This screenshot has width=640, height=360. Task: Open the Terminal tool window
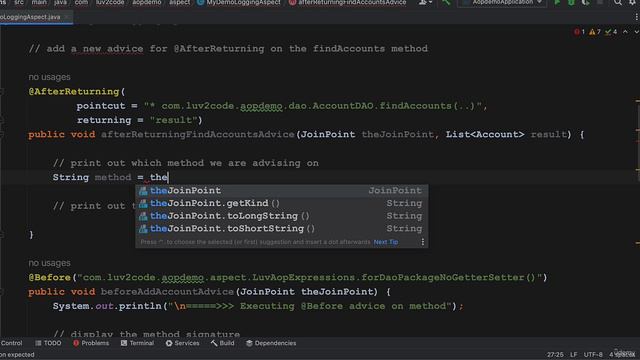[138, 343]
